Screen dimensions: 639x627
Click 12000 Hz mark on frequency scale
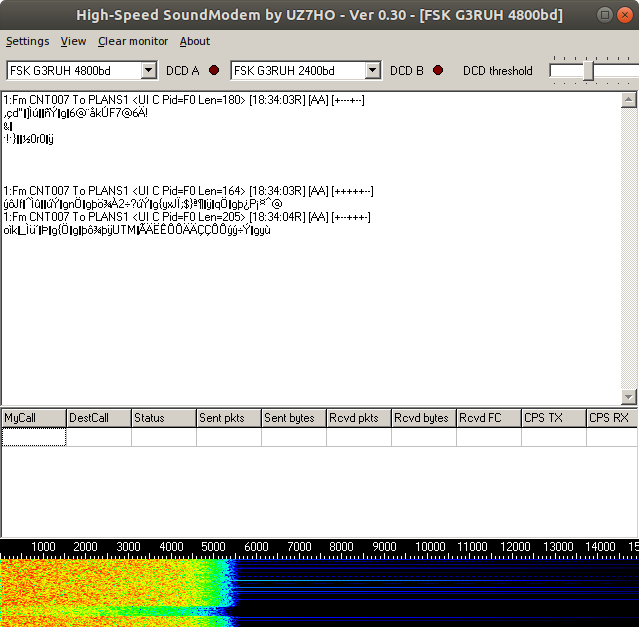coord(515,546)
